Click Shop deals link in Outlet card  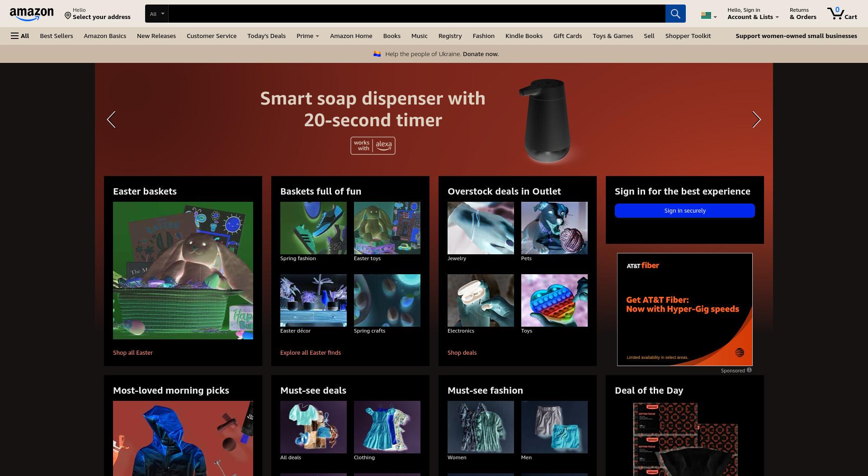[462, 352]
